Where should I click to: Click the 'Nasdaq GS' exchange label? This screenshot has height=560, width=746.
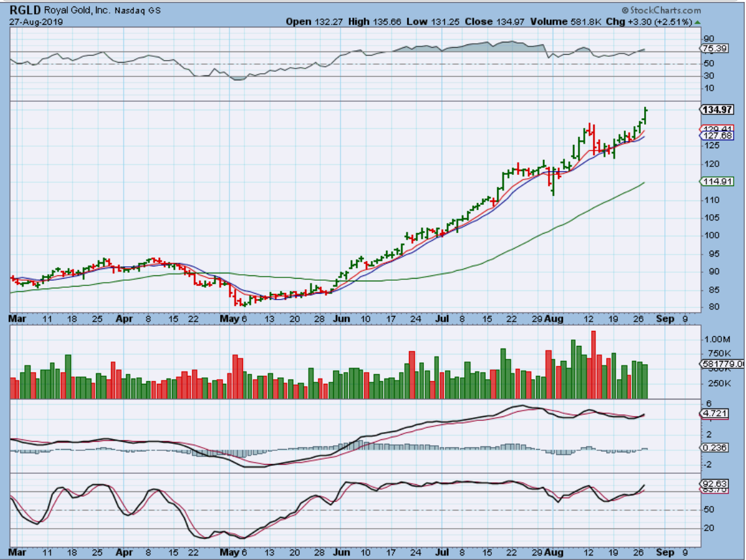click(x=137, y=10)
